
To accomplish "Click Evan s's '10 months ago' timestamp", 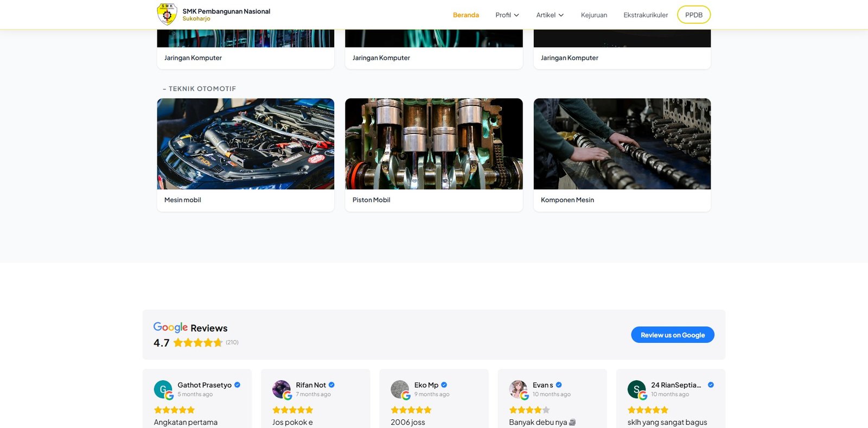I will tap(552, 394).
